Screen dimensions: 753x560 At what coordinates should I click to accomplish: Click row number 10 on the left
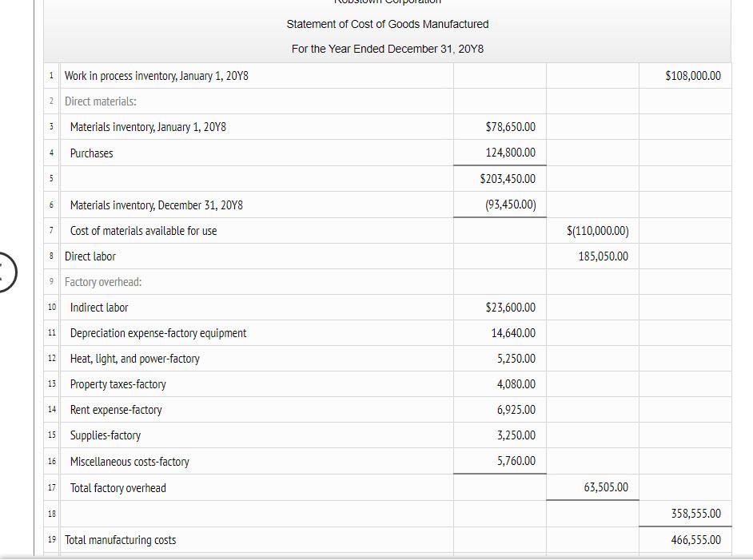(51, 307)
